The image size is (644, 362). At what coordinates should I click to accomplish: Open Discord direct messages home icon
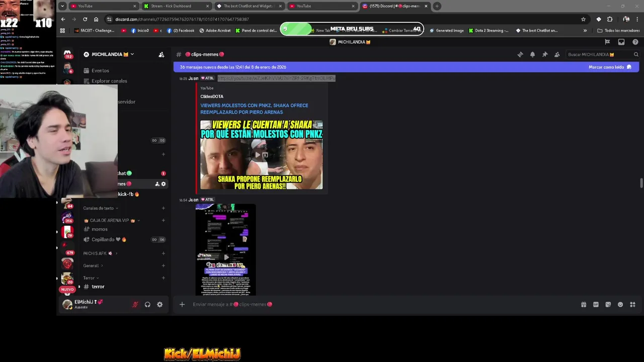67,54
